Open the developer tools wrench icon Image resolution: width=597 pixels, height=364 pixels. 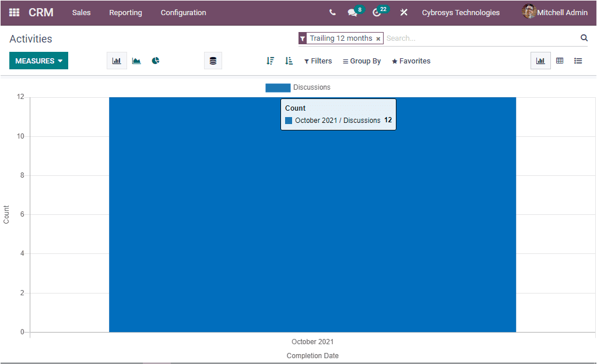[x=403, y=12]
